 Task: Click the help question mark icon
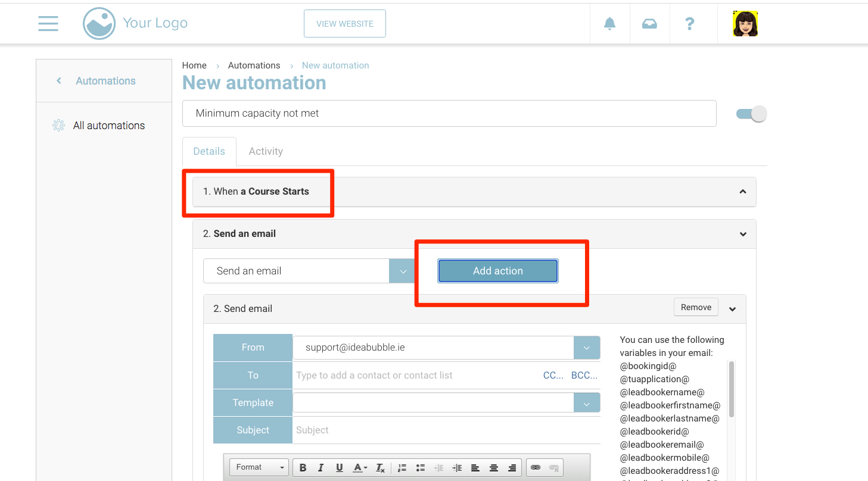click(x=689, y=24)
